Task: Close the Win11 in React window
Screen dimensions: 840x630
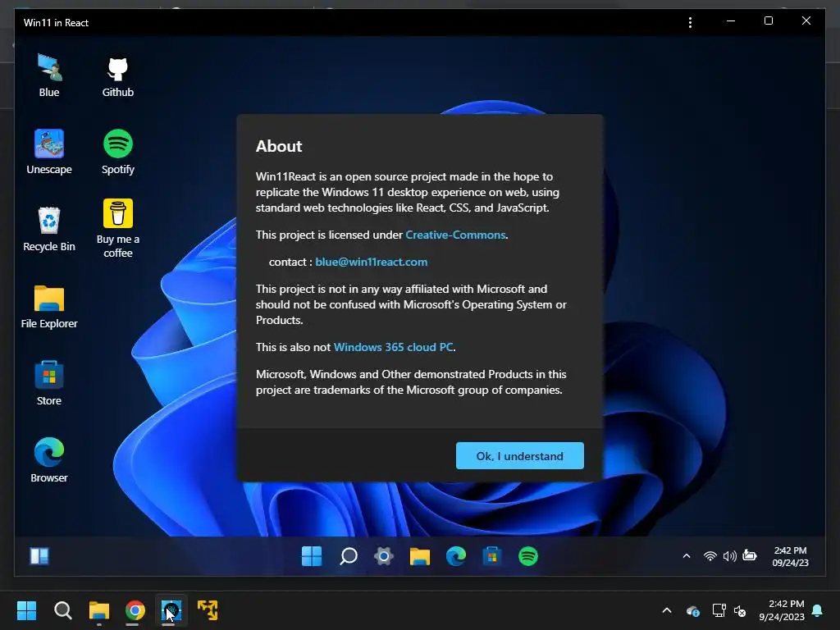Action: point(806,21)
